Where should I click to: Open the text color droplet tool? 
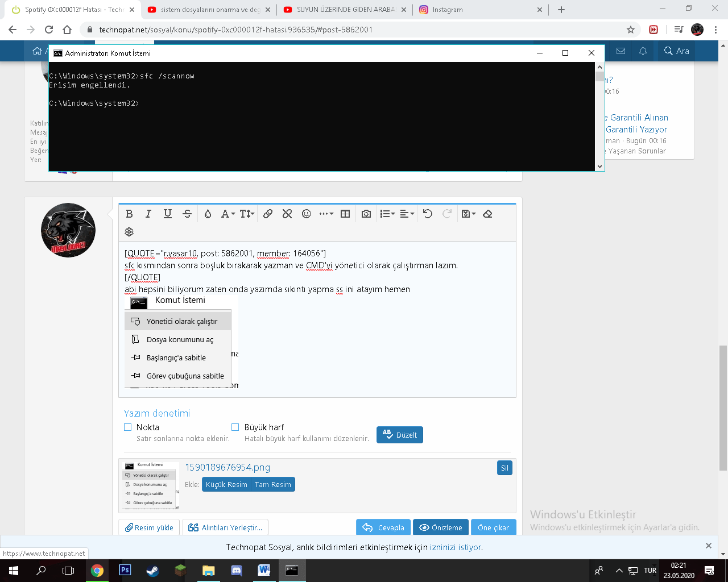click(208, 214)
